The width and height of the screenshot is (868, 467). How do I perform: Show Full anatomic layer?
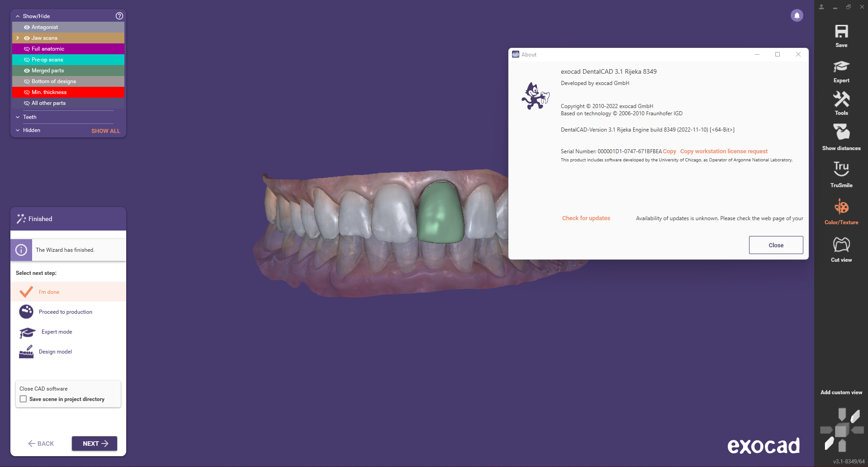click(27, 49)
